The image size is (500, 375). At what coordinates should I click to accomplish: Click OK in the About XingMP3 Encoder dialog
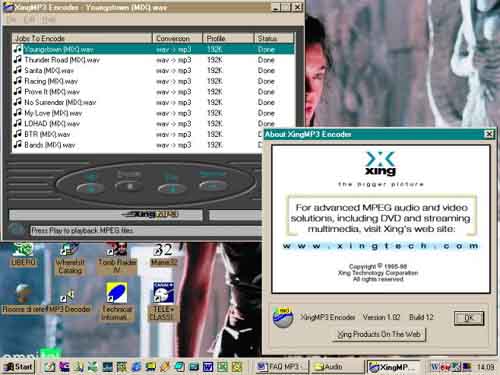[469, 318]
